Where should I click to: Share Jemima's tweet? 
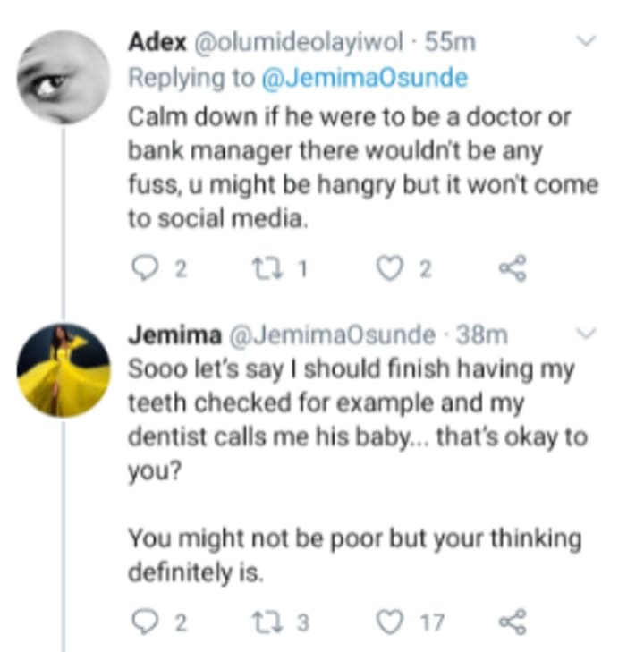[513, 621]
